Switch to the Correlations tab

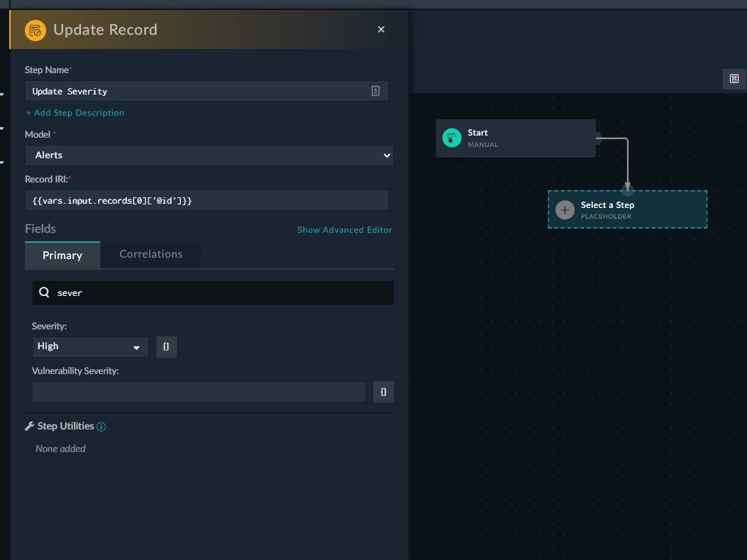(x=151, y=254)
